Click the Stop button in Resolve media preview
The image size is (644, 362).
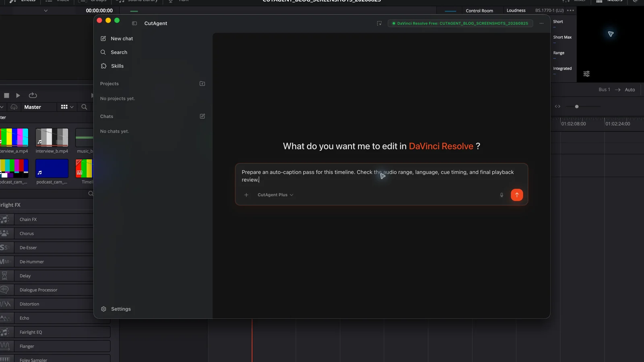tap(6, 95)
